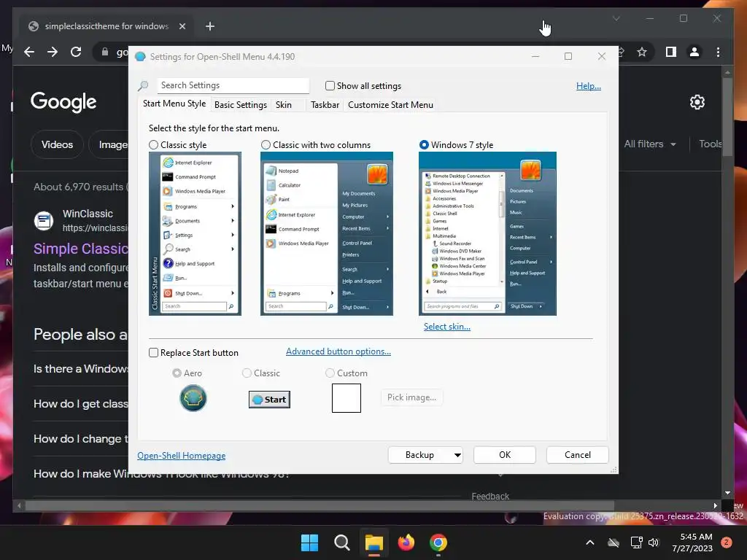Reload the Chrome page
Screen dimensions: 747x560
pos(76,52)
